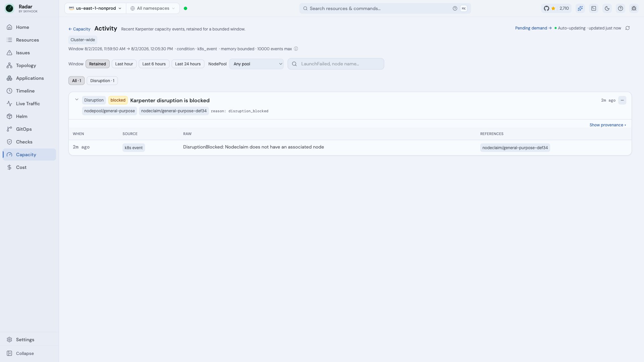Click the reason: disruption_blocked text
The image size is (644, 362).
pos(239,111)
